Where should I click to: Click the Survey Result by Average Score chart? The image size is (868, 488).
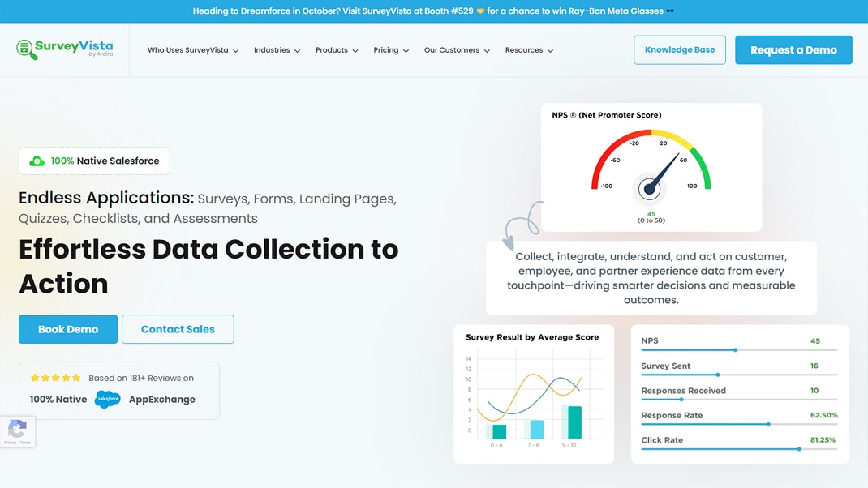click(x=534, y=394)
